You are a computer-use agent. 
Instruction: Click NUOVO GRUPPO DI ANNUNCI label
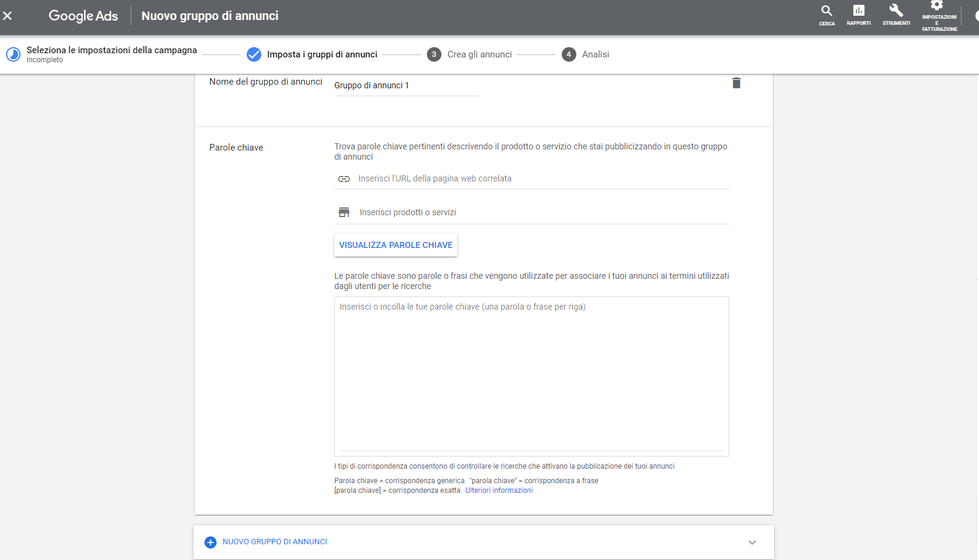(x=275, y=542)
